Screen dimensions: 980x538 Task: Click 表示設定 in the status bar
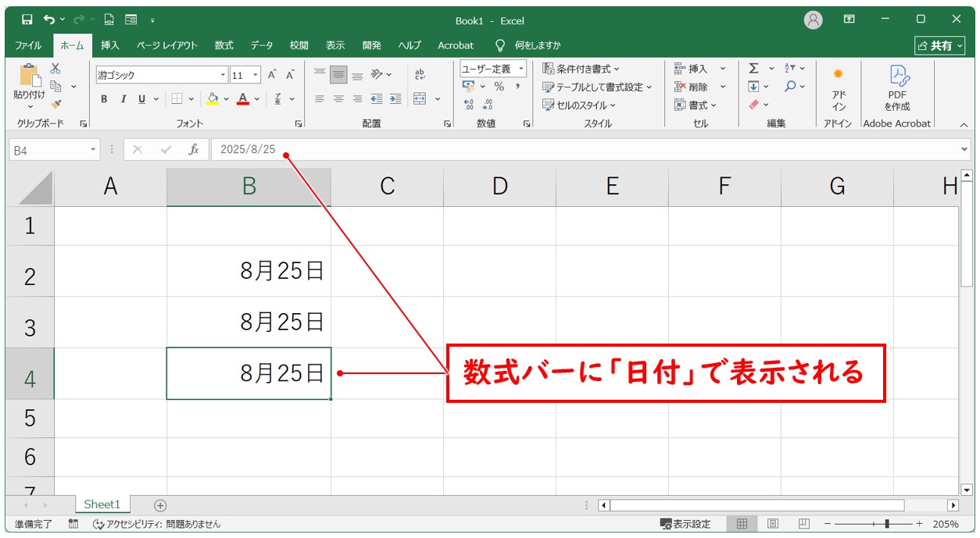(685, 524)
